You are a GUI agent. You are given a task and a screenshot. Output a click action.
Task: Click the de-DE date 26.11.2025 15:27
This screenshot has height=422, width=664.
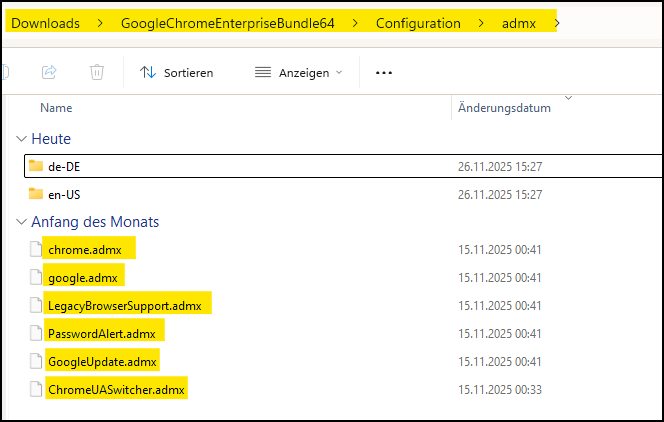tap(500, 167)
